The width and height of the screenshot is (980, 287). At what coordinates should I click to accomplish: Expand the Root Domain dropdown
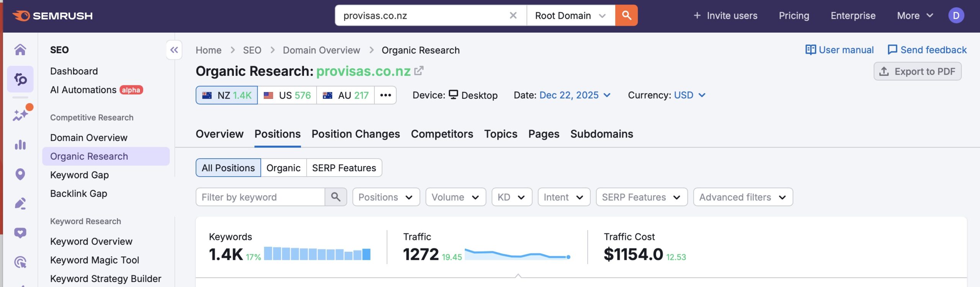pos(570,16)
